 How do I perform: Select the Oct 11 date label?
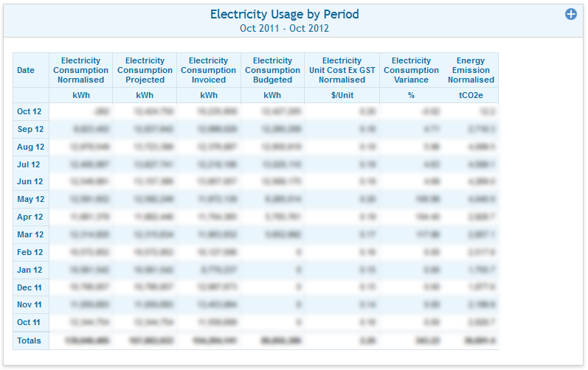click(x=30, y=323)
